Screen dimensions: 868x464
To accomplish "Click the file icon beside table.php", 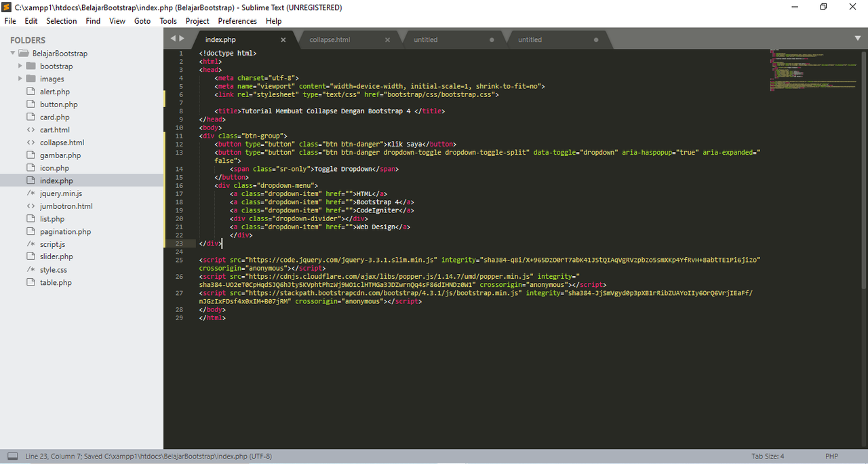I will pyautogui.click(x=31, y=282).
